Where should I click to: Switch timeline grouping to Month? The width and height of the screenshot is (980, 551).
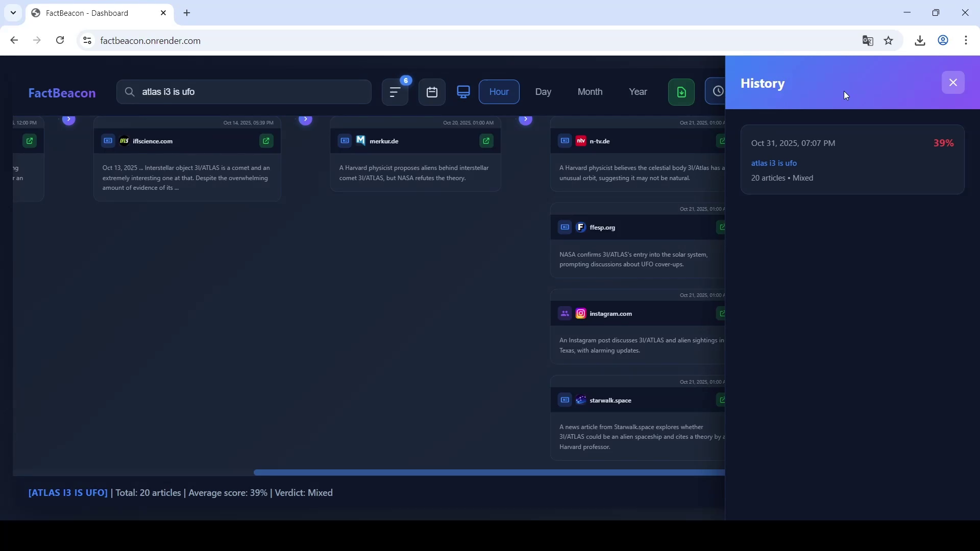[590, 92]
